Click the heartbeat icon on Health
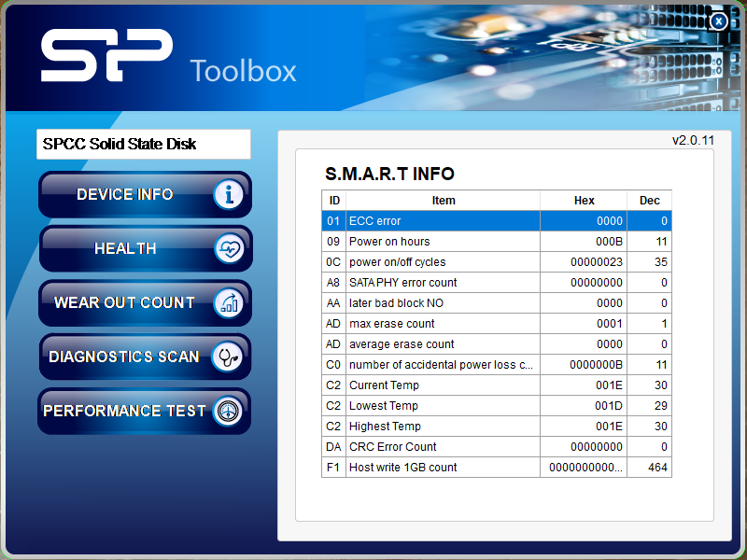 point(229,248)
